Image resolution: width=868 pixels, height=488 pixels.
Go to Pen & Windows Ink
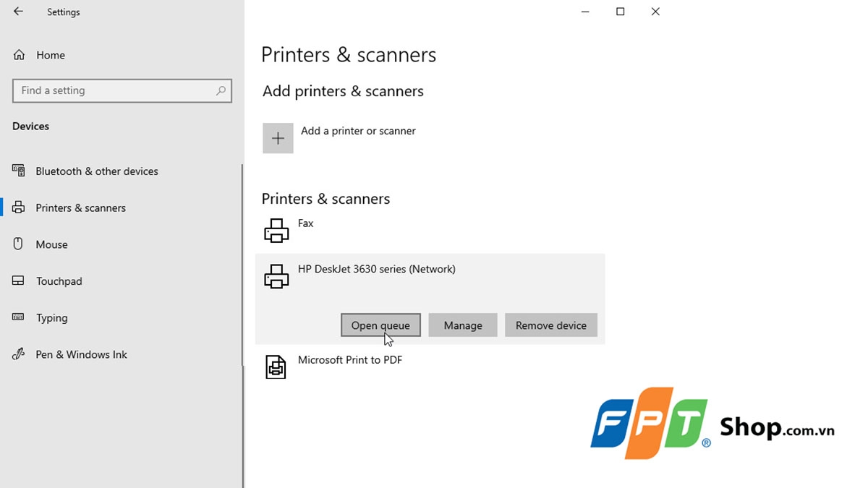(x=81, y=354)
